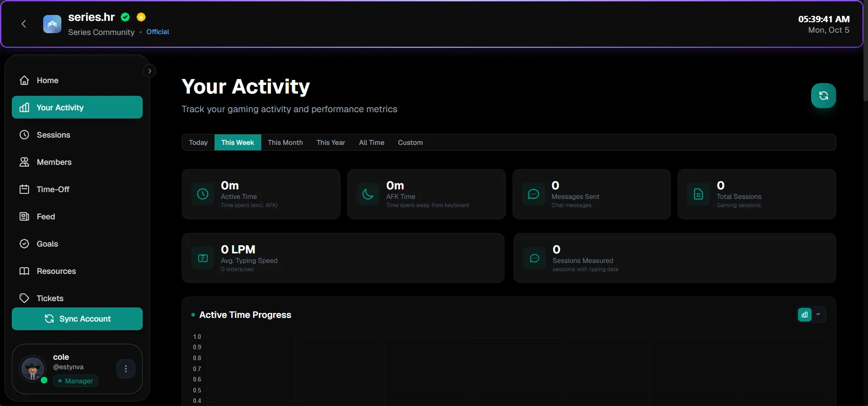Click the Home house icon
This screenshot has width=868, height=406.
click(25, 80)
